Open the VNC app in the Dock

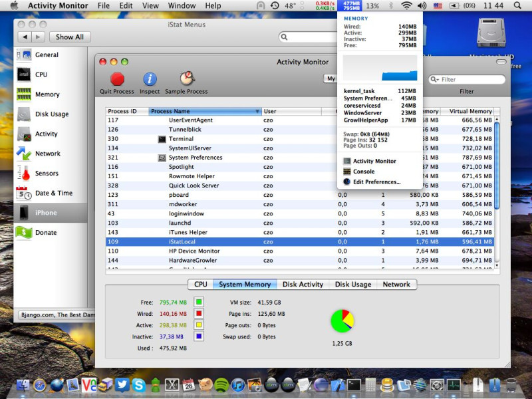[x=89, y=385]
